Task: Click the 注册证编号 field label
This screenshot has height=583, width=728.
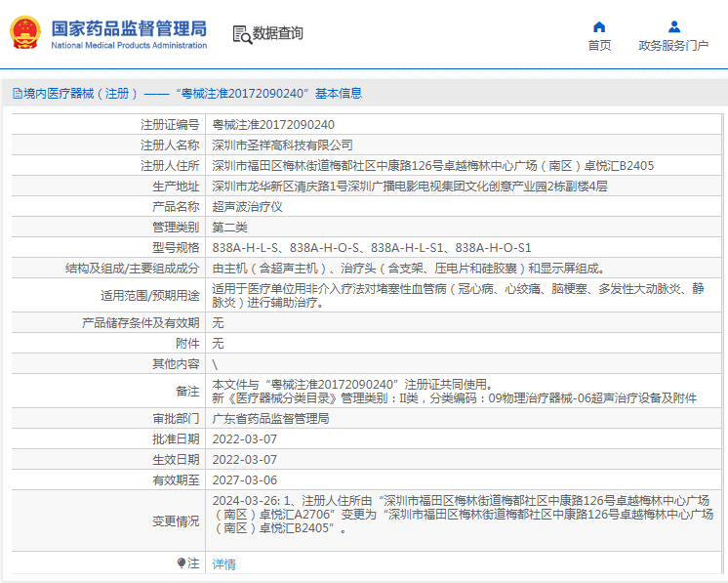Action: 170,125
